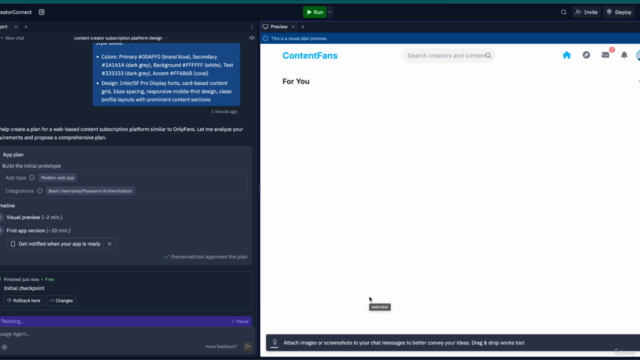Click the Invite button
This screenshot has height=360, width=640.
click(586, 12)
